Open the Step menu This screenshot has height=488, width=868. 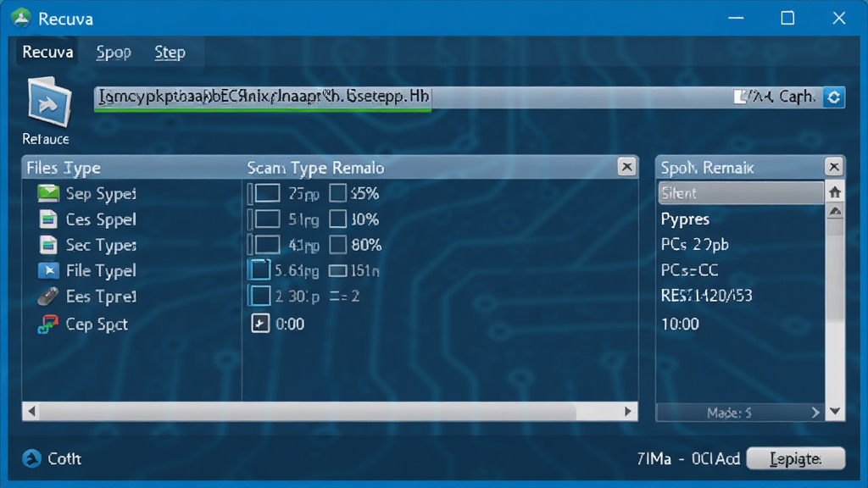point(170,52)
